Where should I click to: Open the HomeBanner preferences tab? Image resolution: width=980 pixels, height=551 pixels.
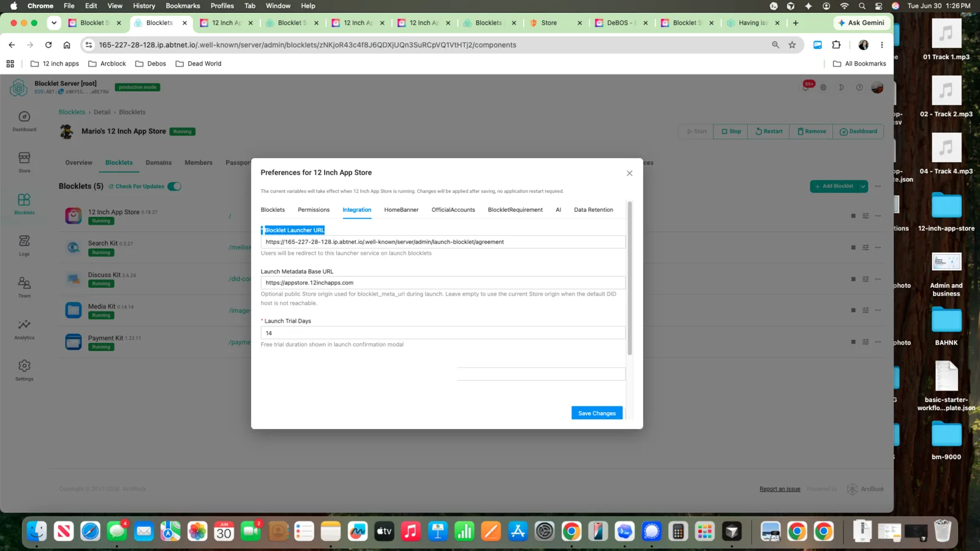coord(401,210)
